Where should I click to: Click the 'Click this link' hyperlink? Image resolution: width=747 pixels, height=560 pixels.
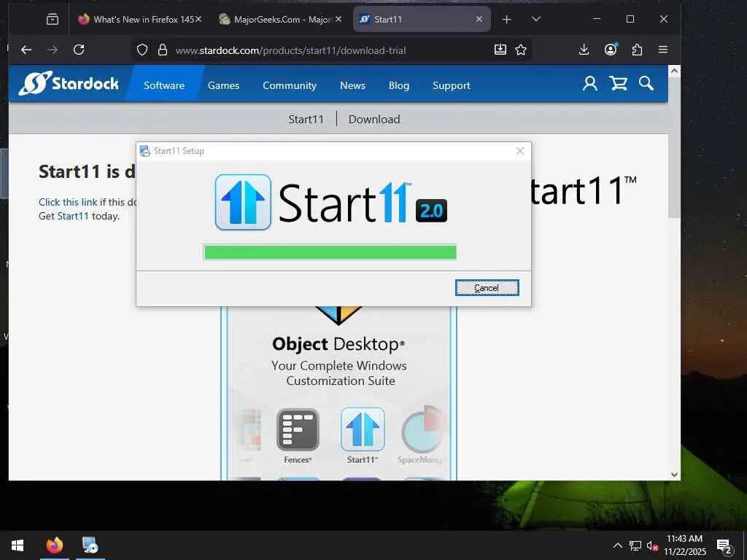coord(68,202)
